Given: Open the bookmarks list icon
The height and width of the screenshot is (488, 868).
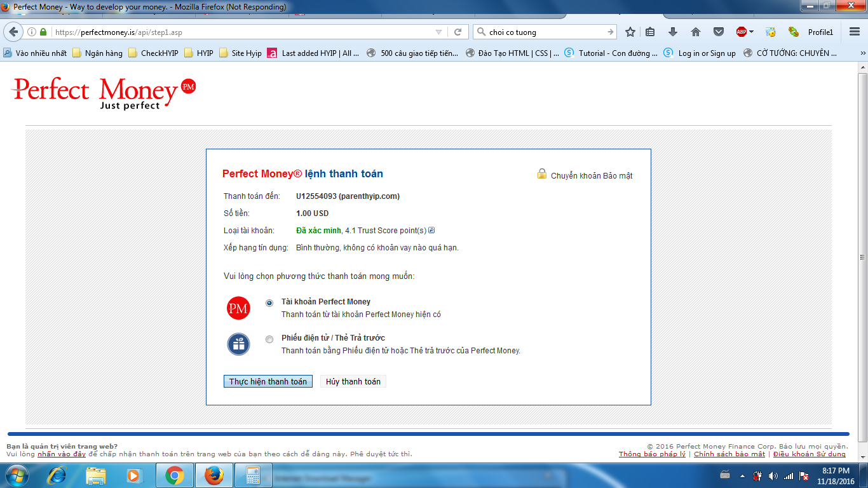Looking at the screenshot, I should [x=650, y=32].
